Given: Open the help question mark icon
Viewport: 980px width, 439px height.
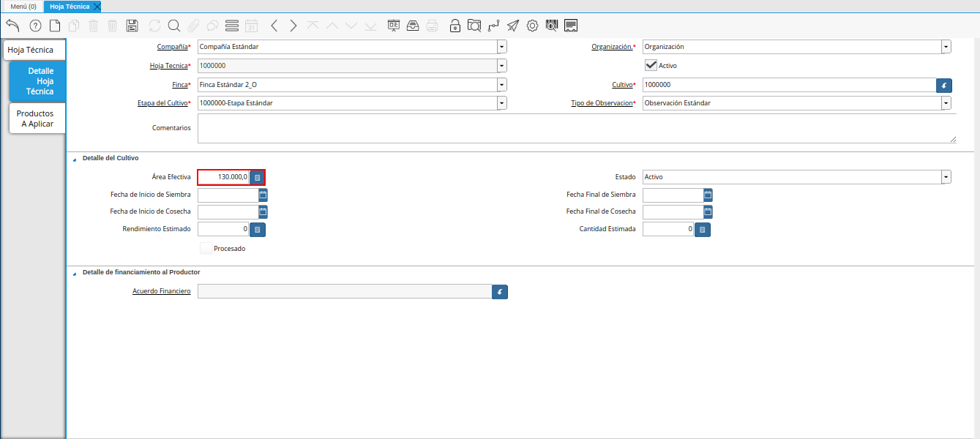Looking at the screenshot, I should pyautogui.click(x=35, y=26).
